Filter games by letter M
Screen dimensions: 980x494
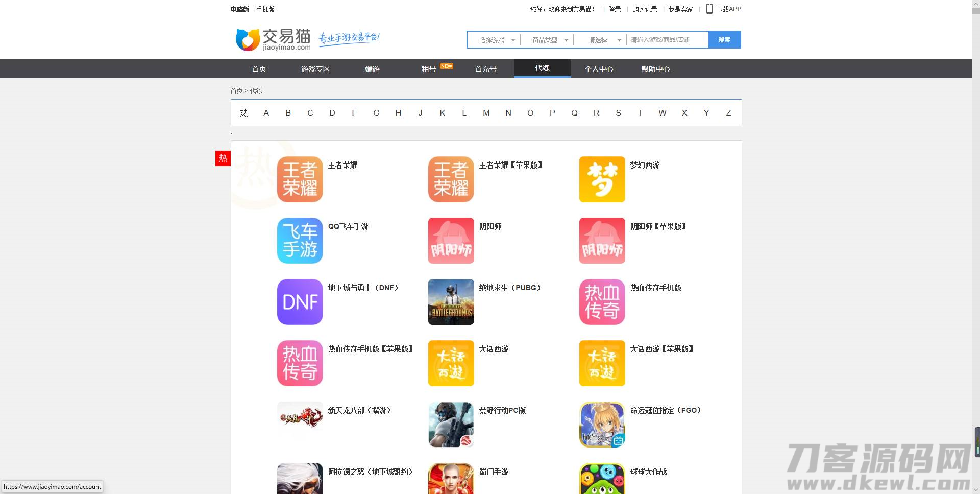(486, 113)
